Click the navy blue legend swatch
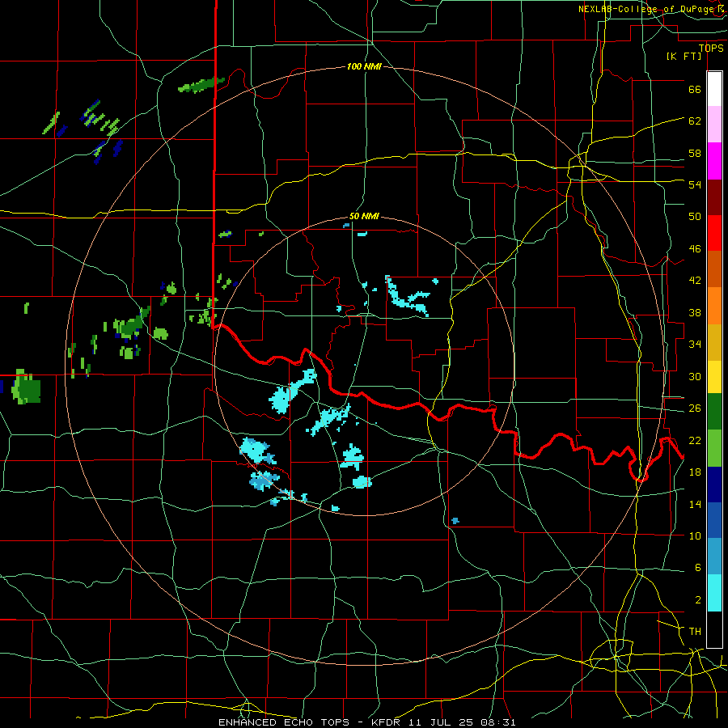 pos(714,485)
